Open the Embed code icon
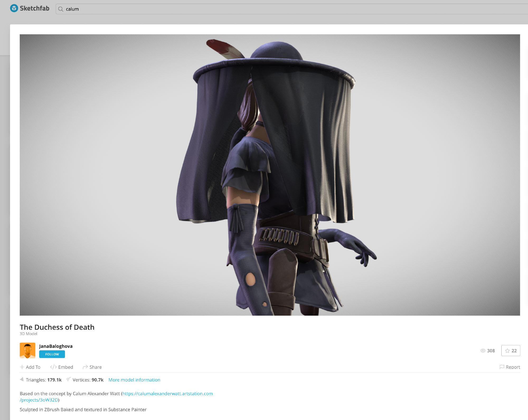 coord(53,367)
